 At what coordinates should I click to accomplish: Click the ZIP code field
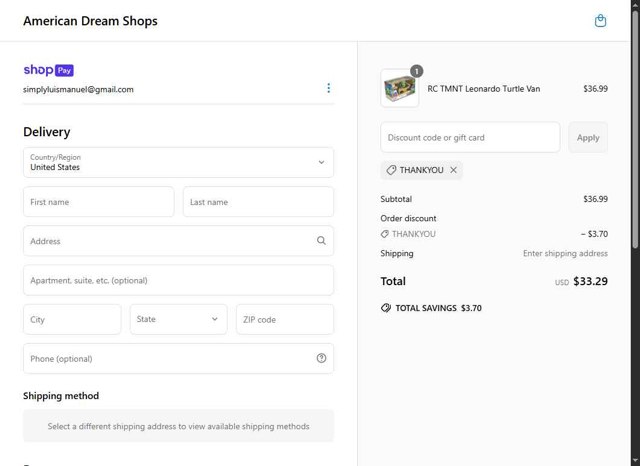click(x=285, y=319)
